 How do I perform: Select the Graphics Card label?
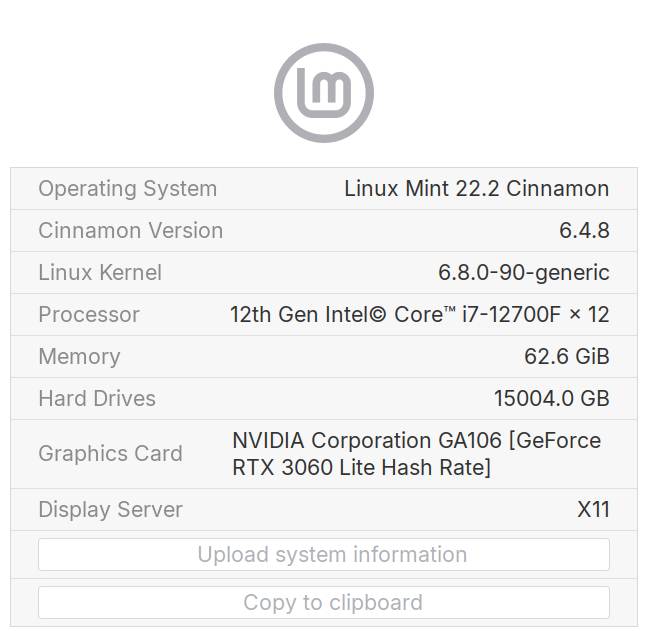pos(110,453)
